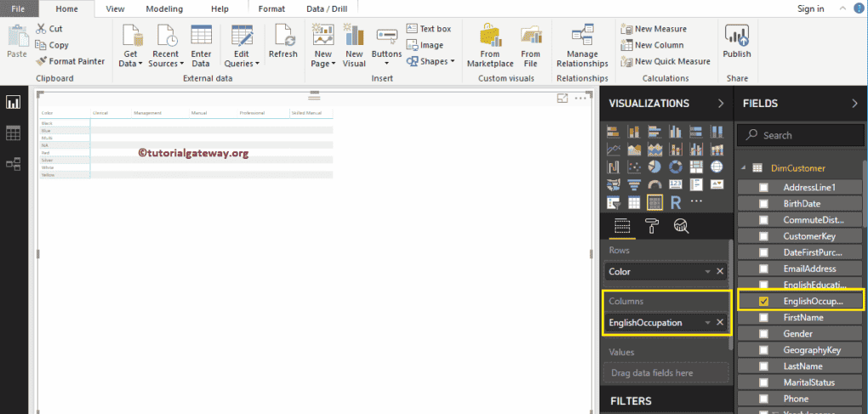Switch to the Data / Drill tab
This screenshot has width=868, height=414.
(327, 9)
